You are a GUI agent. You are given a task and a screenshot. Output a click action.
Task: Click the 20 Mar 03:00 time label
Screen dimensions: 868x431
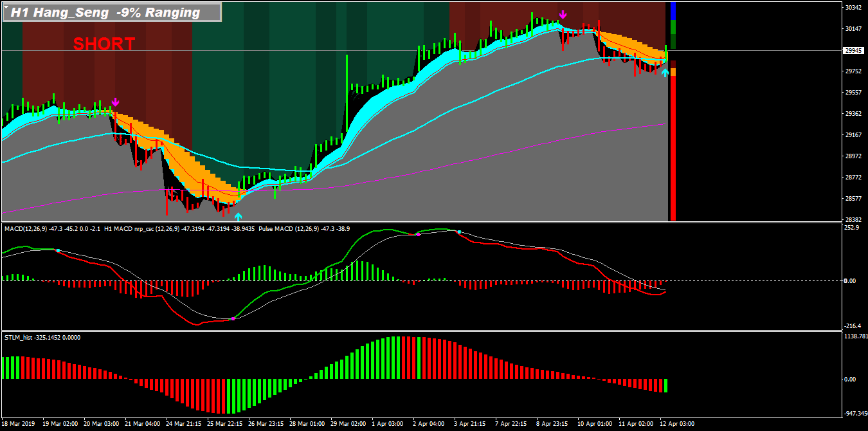101,424
